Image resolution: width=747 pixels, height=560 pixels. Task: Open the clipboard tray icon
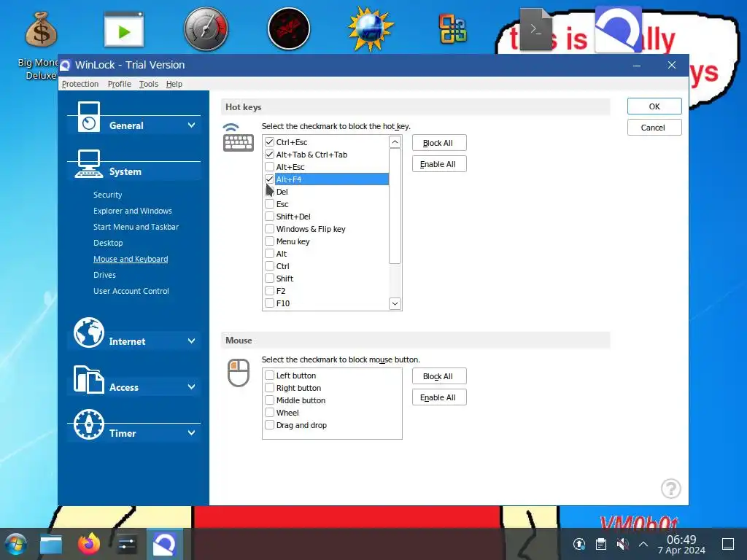(601, 544)
